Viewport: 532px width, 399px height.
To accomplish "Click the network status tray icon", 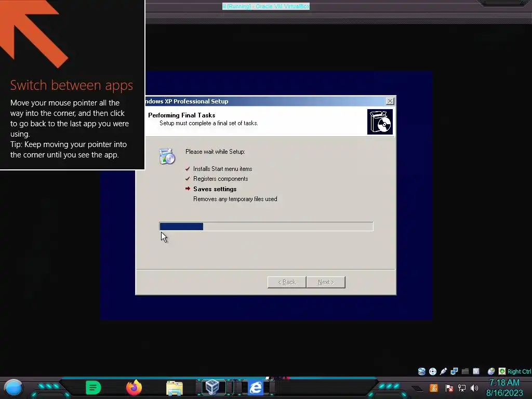I will (462, 388).
